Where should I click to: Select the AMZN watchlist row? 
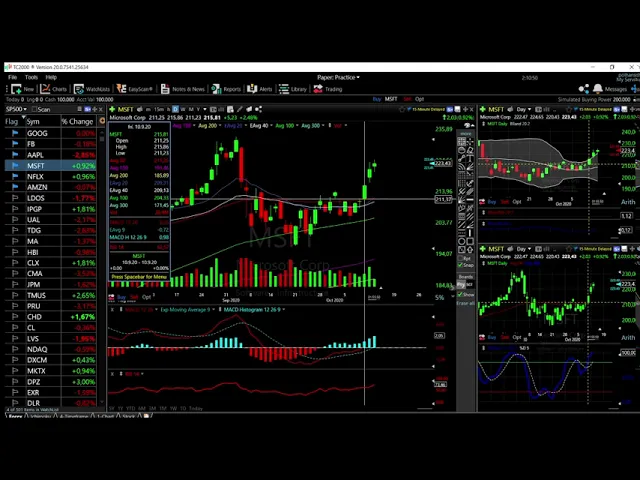51,187
